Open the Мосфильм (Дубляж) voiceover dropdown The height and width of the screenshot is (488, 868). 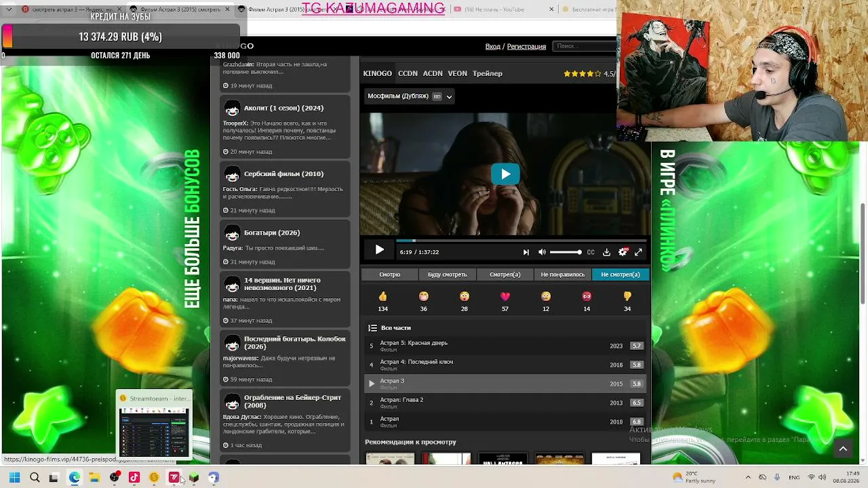coord(410,96)
